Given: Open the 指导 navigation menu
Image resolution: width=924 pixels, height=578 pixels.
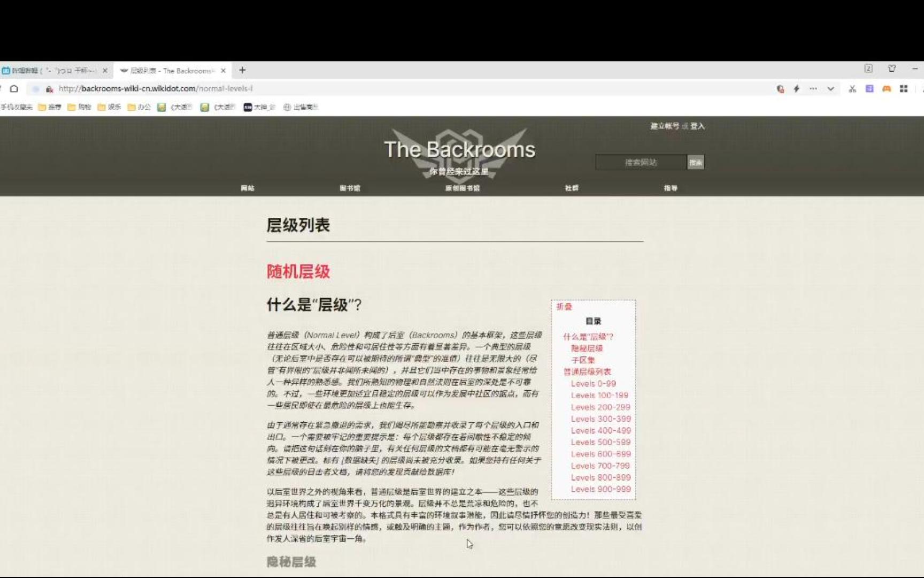Looking at the screenshot, I should click(671, 188).
